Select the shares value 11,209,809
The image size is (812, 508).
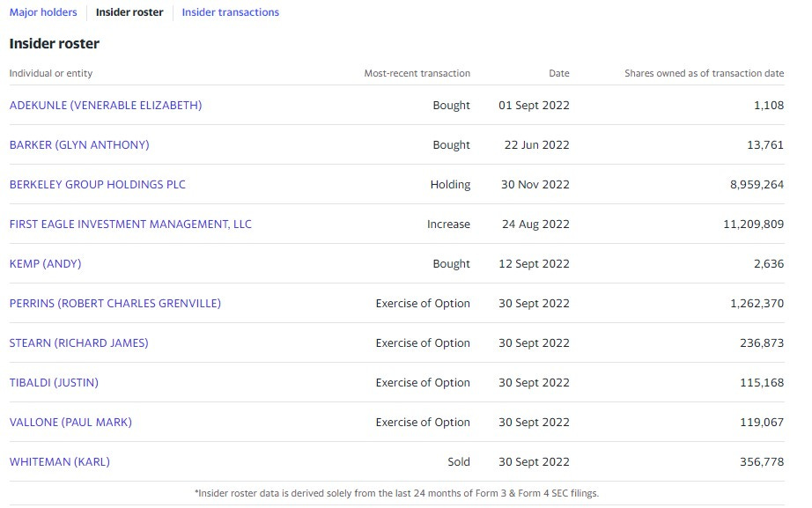coord(754,225)
